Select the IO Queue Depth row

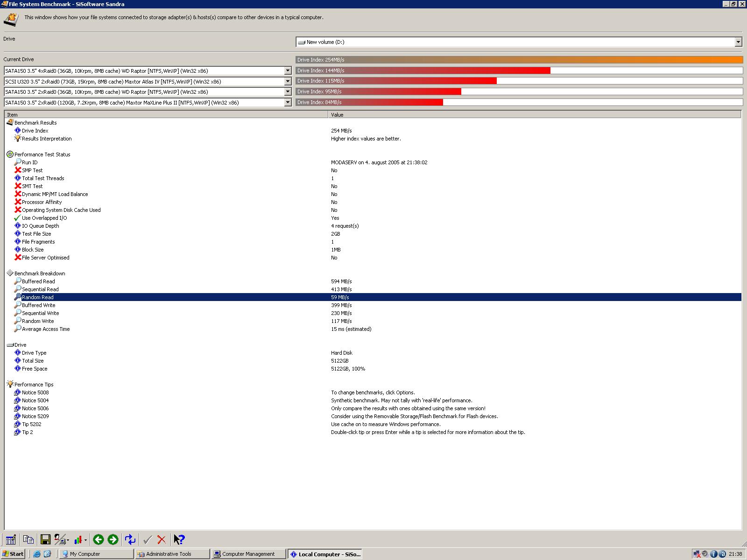[x=373, y=226]
